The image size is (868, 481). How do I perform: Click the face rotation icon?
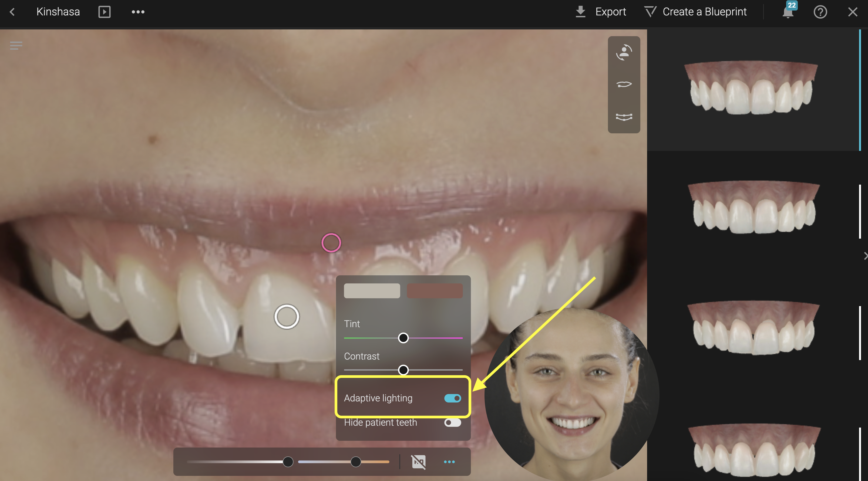click(624, 53)
